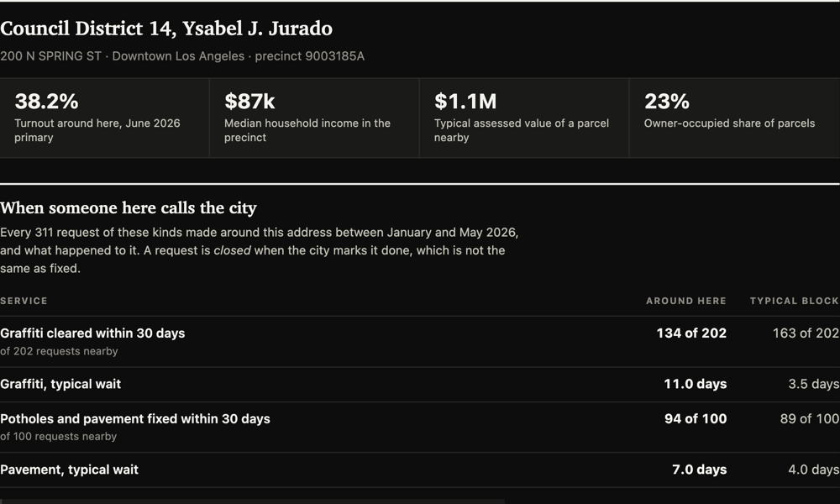The height and width of the screenshot is (504, 840).
Task: Click the $1.1M assessed value card
Action: (524, 118)
